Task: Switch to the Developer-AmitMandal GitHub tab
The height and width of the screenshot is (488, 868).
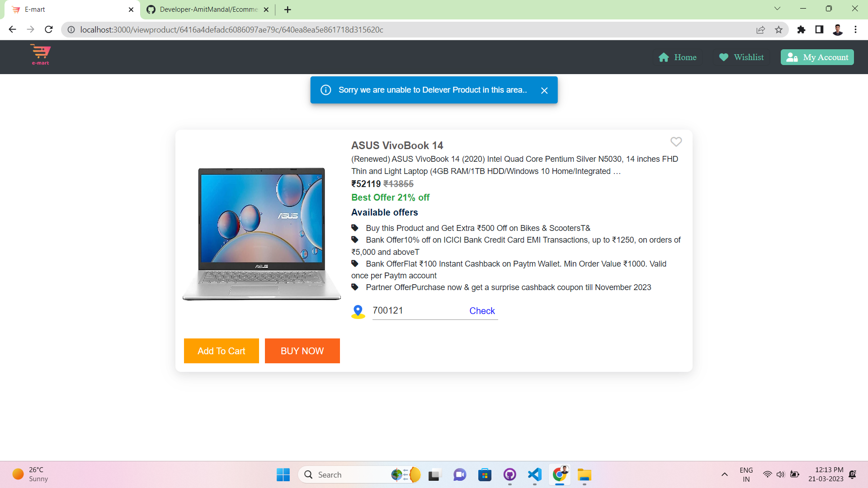Action: click(x=208, y=9)
